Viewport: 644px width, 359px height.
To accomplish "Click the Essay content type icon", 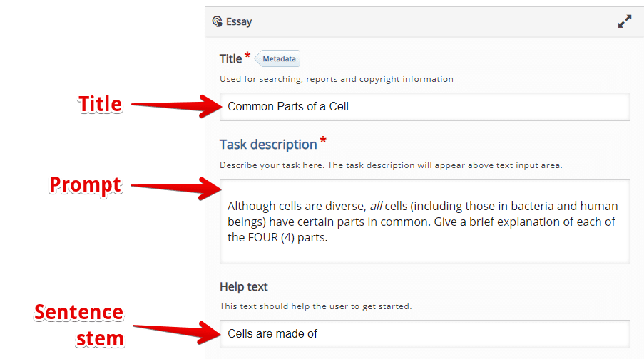I will pos(218,21).
